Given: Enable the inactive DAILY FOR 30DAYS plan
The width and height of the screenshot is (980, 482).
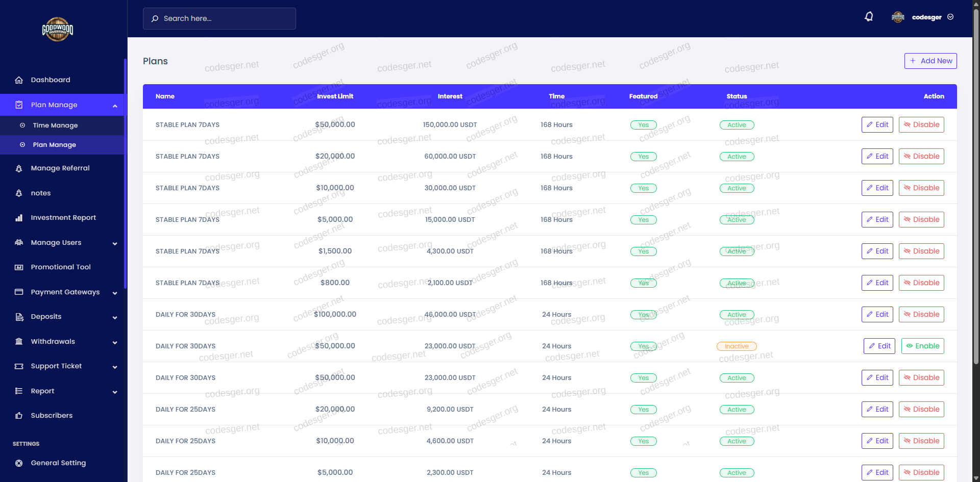Looking at the screenshot, I should [922, 346].
